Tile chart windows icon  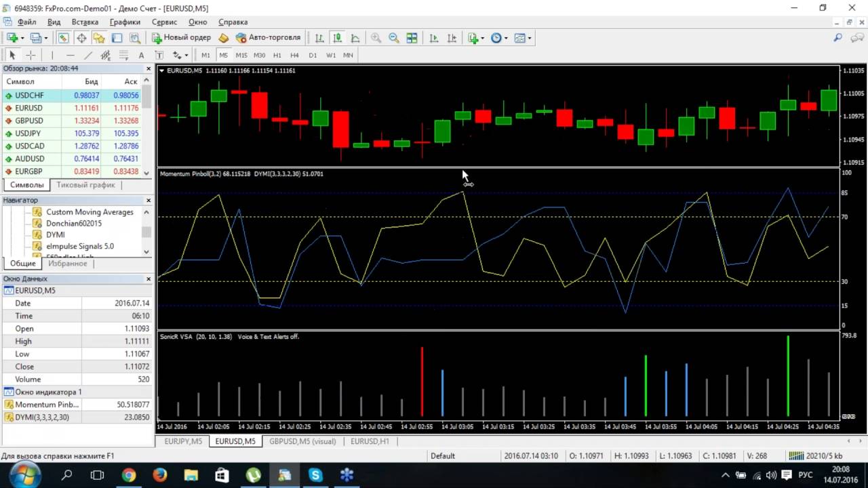coord(412,38)
